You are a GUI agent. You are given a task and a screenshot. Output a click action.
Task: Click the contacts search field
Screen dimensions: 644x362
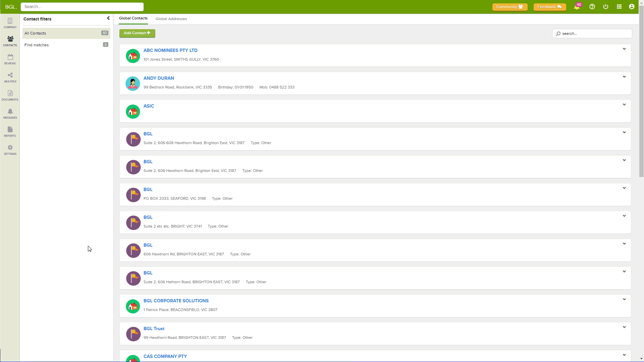tap(595, 34)
